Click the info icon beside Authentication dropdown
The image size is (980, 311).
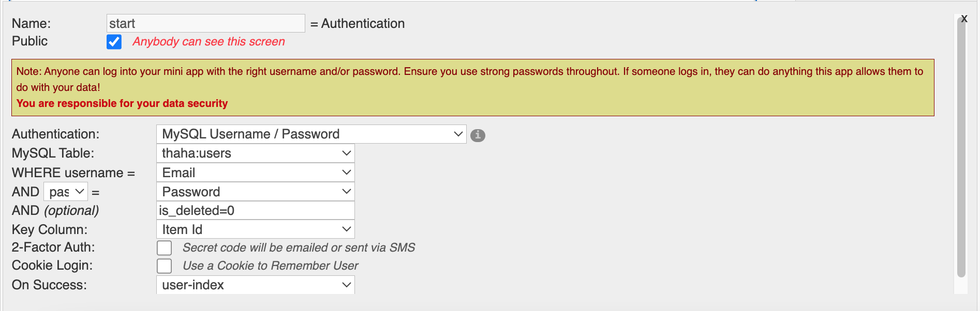pos(478,135)
